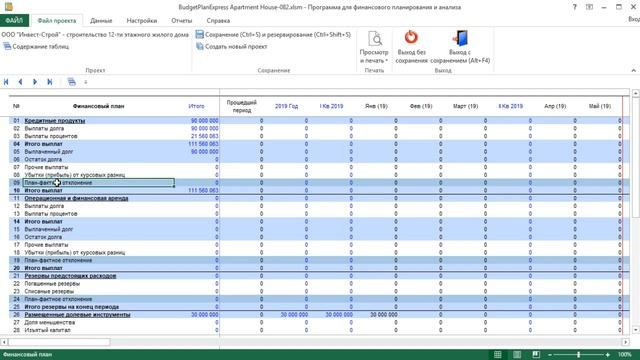Switch to the Файл проекта tab
Image resolution: width=640 pixels, height=360 pixels.
click(56, 20)
